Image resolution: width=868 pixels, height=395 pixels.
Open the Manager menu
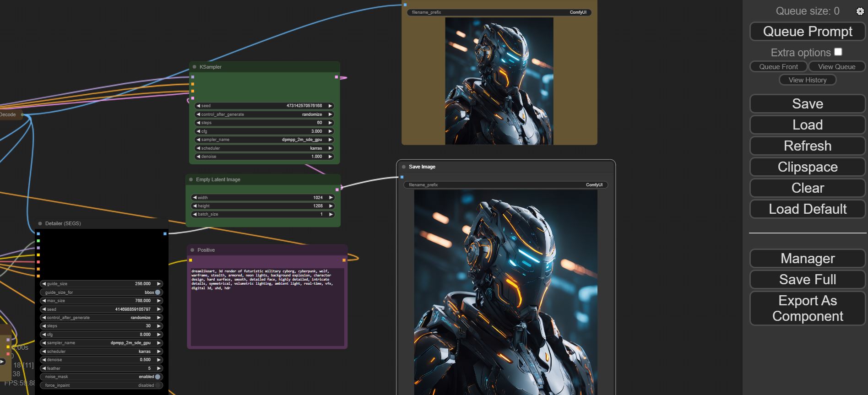point(807,259)
